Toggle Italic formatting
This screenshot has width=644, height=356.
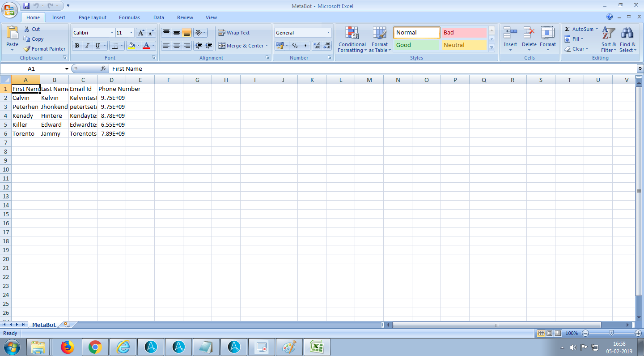pos(87,46)
